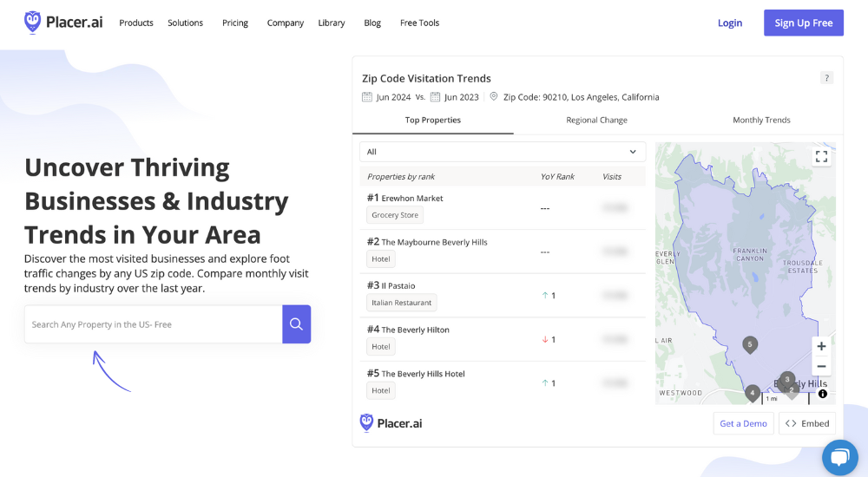
Task: Click Hotel tag under The Maybourne
Action: point(381,259)
